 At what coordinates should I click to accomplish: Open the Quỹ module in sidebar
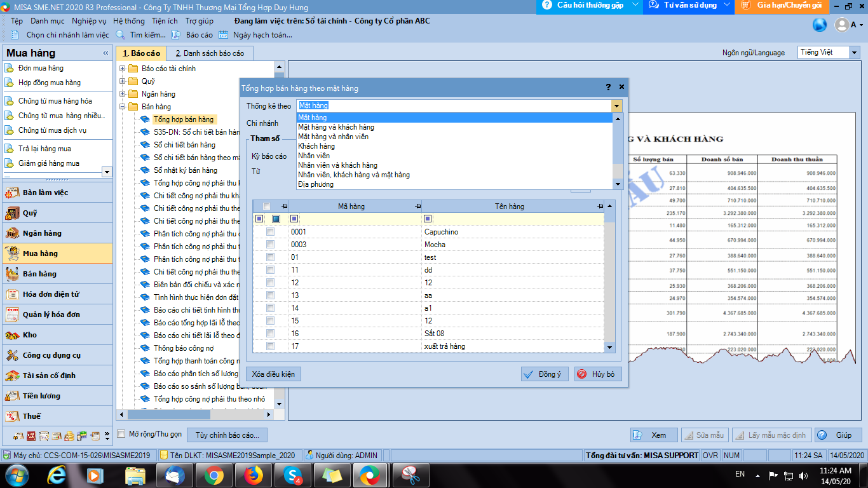(x=57, y=213)
